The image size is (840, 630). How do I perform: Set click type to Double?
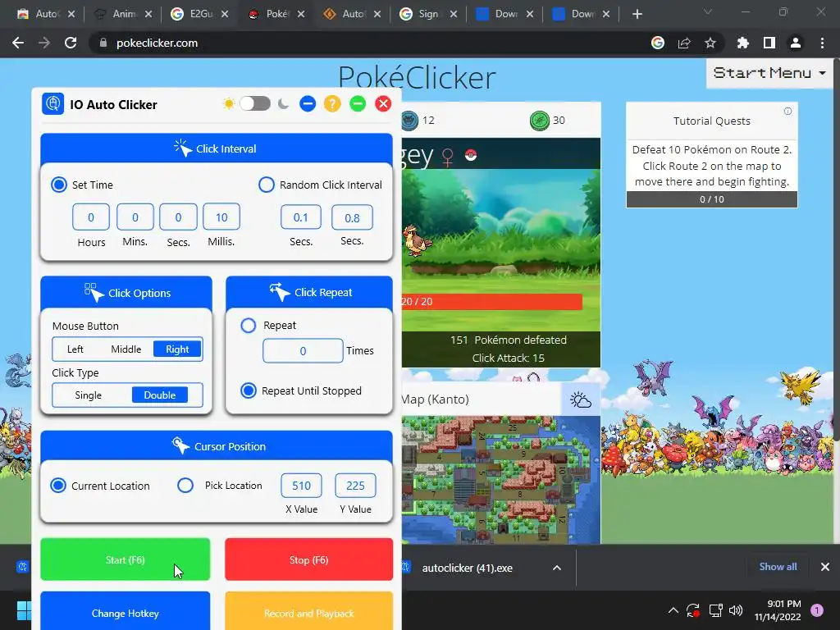[160, 395]
